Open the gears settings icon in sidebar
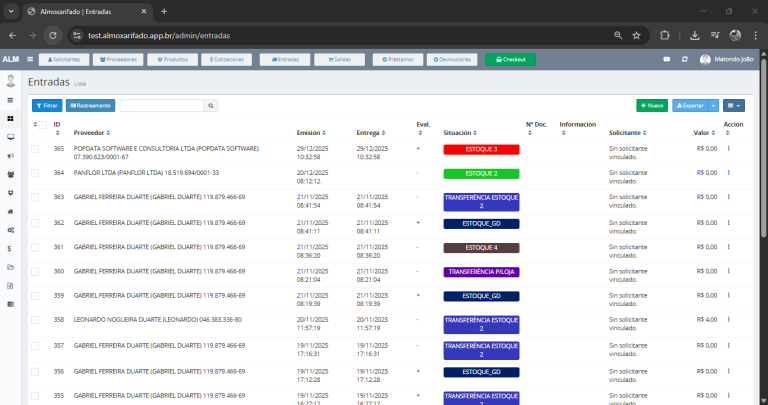Screen dimensions: 768x405 coord(10,229)
